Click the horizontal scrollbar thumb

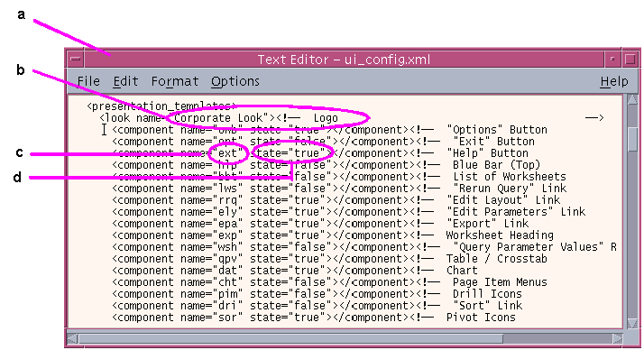point(290,338)
